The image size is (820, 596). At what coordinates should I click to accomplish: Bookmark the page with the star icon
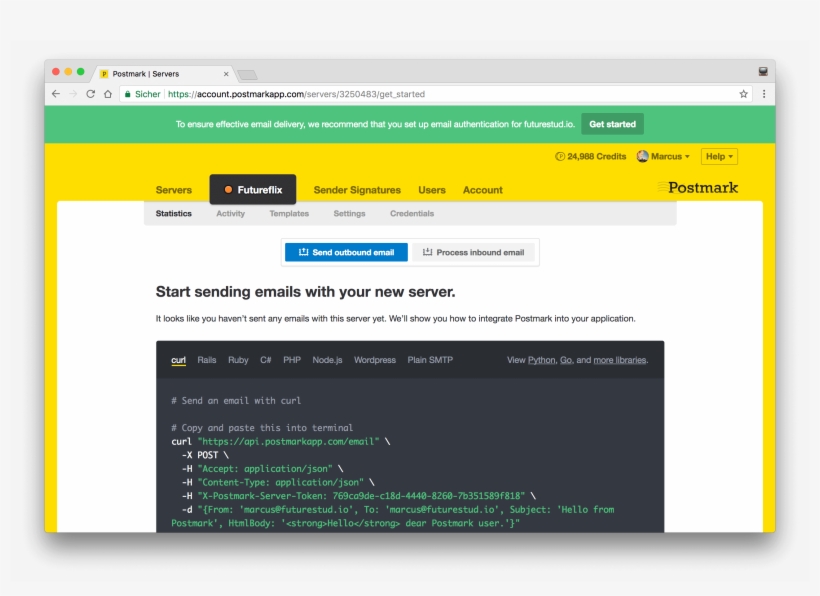(742, 93)
